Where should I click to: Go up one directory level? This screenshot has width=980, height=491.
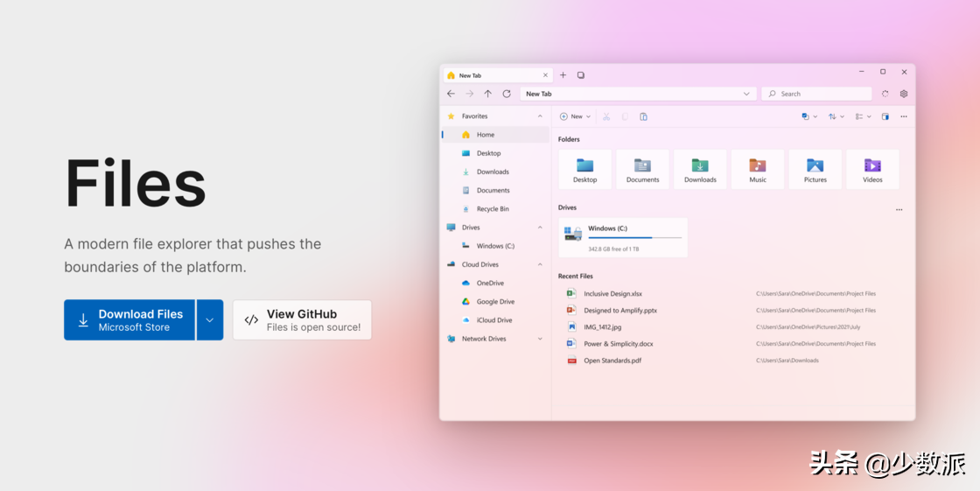(488, 94)
